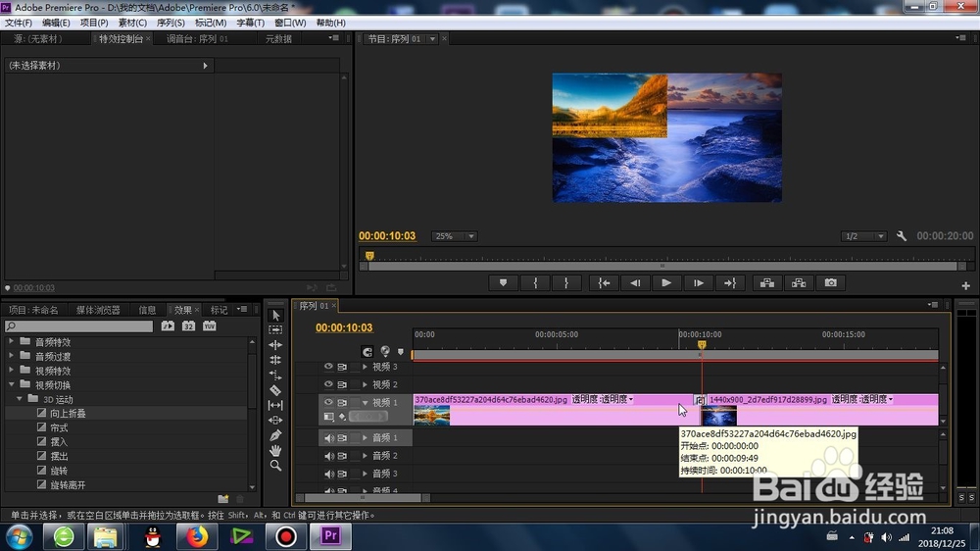Image resolution: width=980 pixels, height=551 pixels.
Task: Select the Rate Stretch tool
Action: pyautogui.click(x=275, y=376)
